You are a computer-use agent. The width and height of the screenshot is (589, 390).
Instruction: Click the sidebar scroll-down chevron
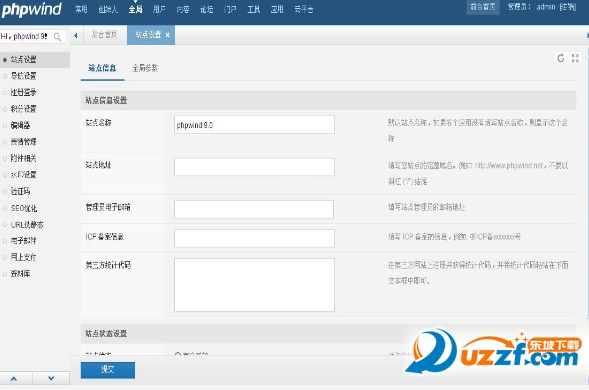[51, 378]
